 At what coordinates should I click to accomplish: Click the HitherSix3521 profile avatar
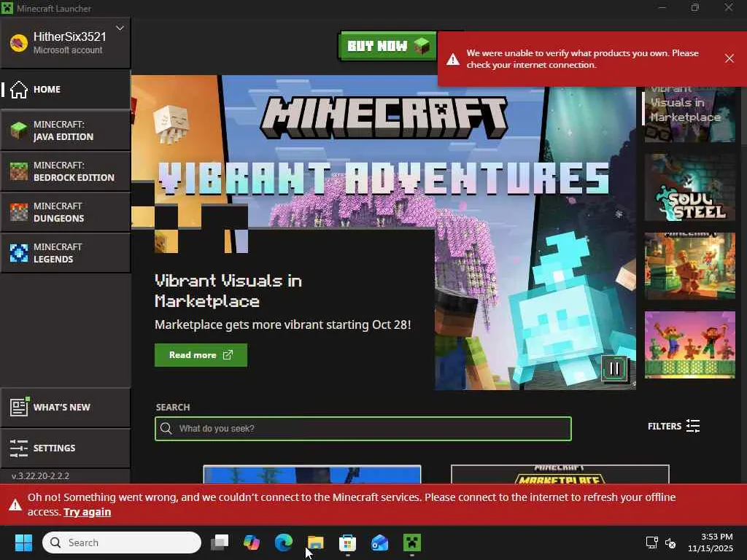coord(18,43)
